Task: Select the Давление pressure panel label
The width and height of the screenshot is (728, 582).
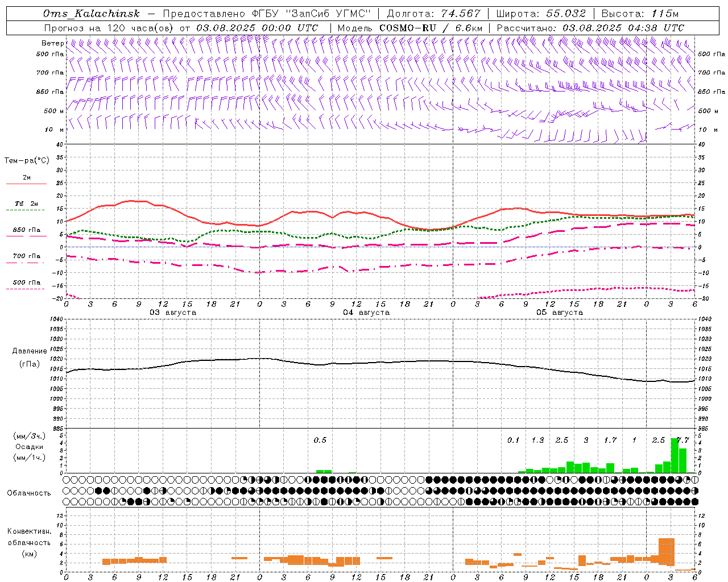Action: 30,351
